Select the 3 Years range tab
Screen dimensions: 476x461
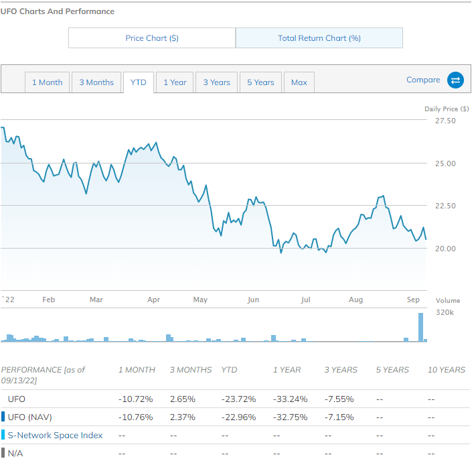coord(217,82)
